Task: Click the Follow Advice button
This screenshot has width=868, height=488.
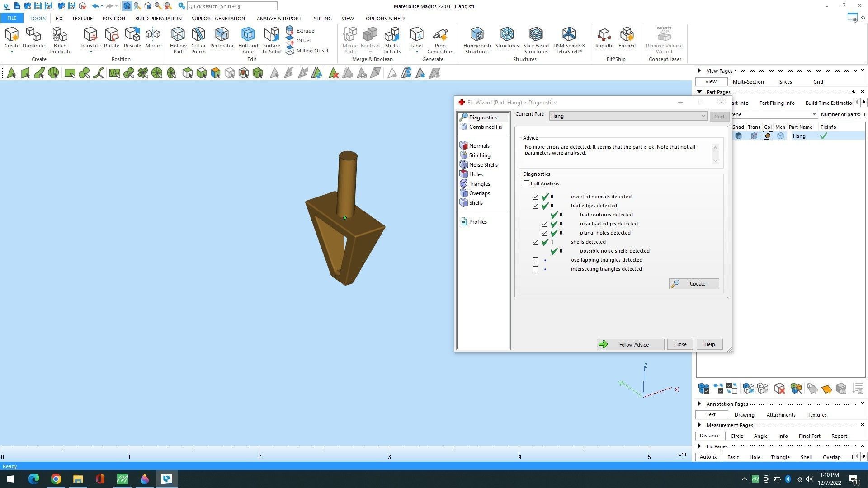Action: pyautogui.click(x=630, y=345)
